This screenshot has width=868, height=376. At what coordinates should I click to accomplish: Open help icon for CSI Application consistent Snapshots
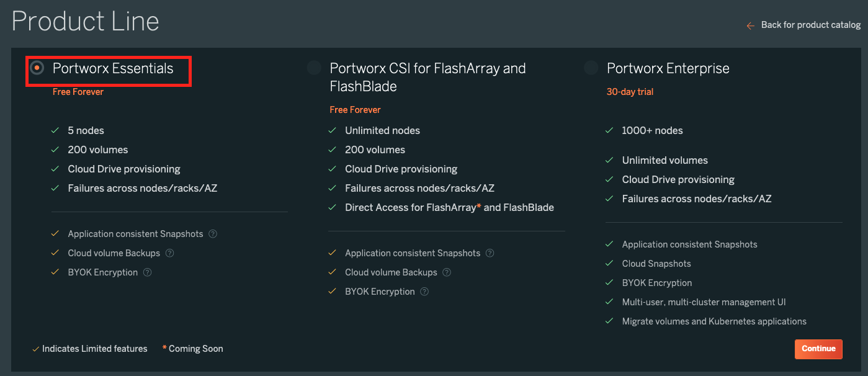(x=490, y=253)
